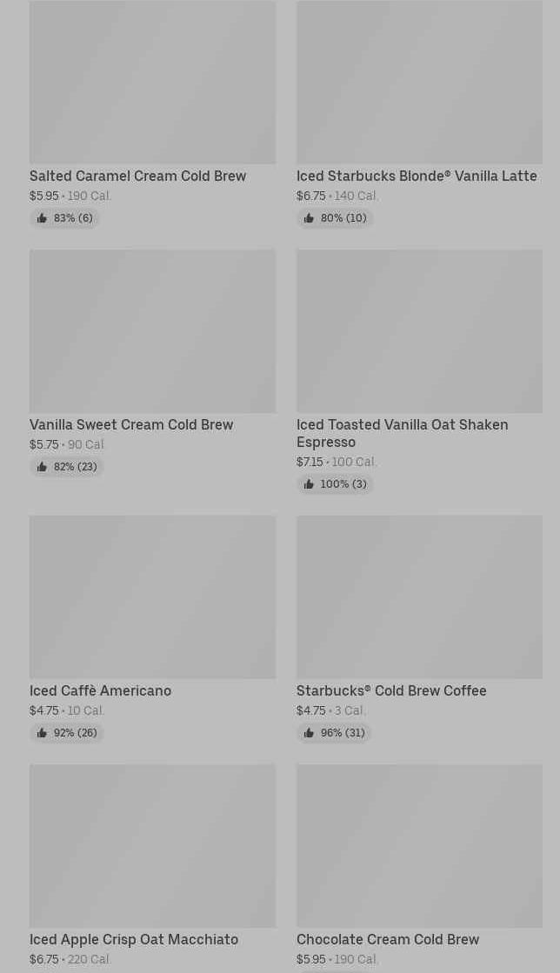Select Iced Toasted Vanilla Oat Shaken Espresso photo
Viewport: 560px width, 973px height.
tap(419, 331)
